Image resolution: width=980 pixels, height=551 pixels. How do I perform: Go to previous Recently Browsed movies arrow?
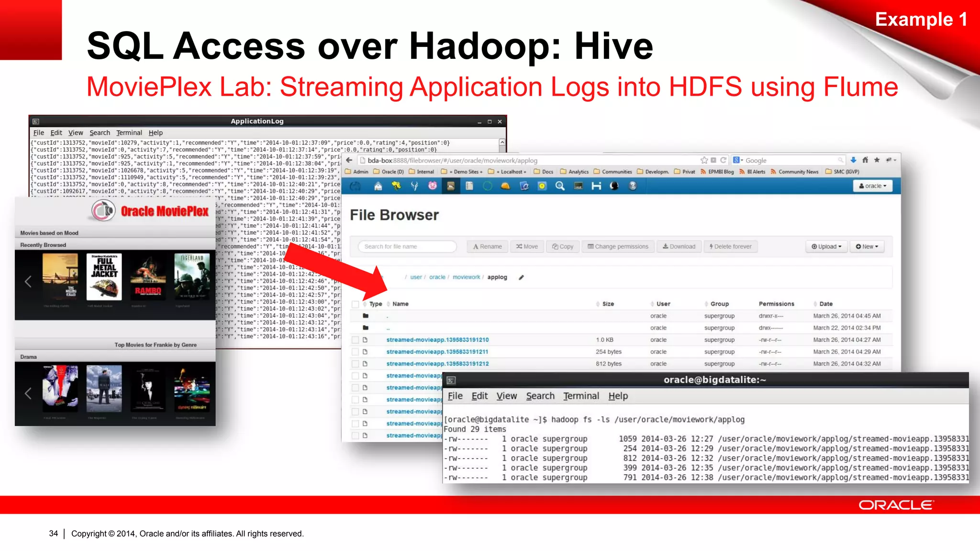click(x=28, y=282)
